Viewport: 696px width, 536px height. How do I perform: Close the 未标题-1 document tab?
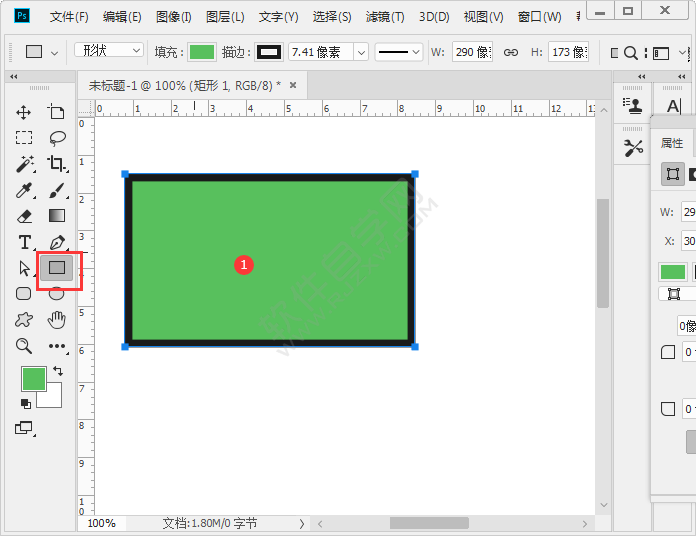point(293,85)
